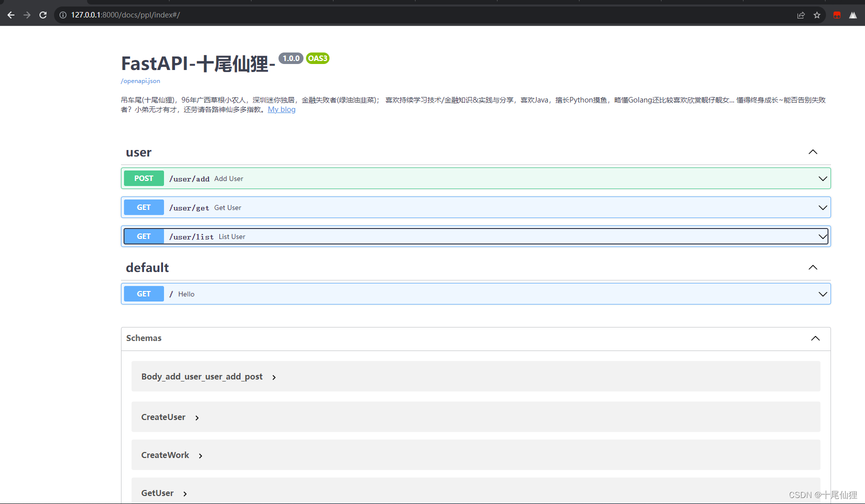865x504 pixels.
Task: Collapse the user section
Action: tap(813, 152)
